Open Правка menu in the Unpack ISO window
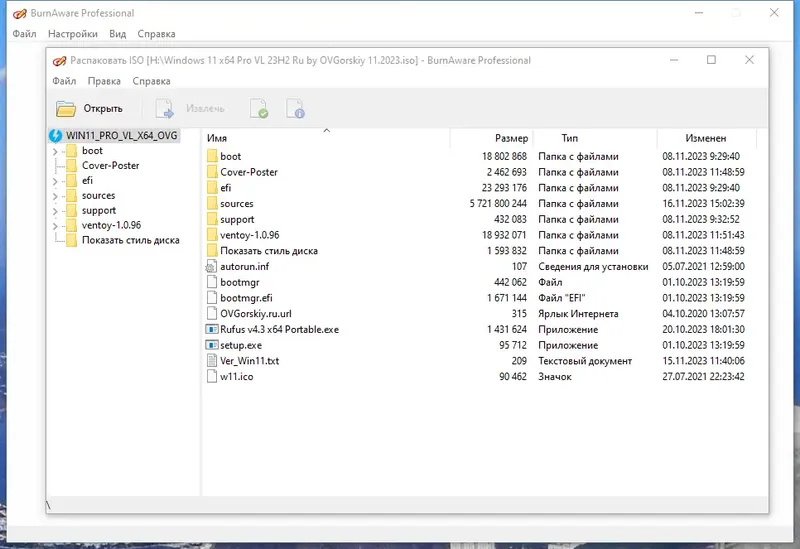The image size is (800, 549). click(x=104, y=81)
